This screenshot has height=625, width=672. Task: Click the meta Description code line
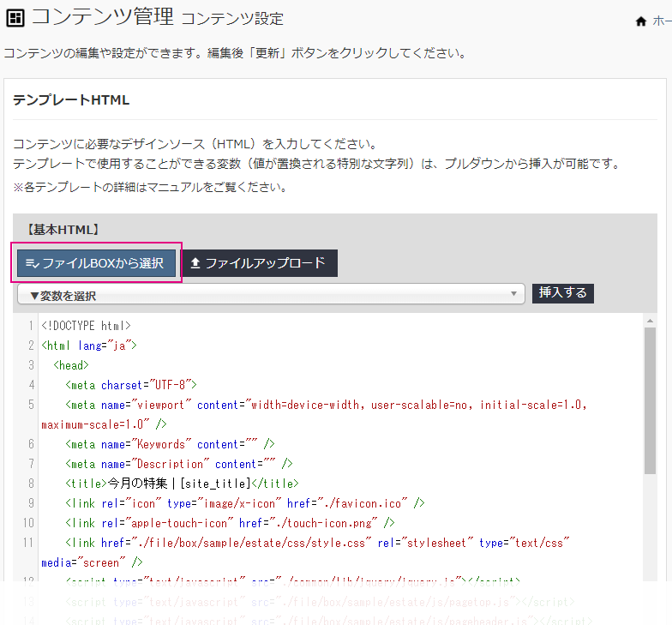click(x=179, y=464)
